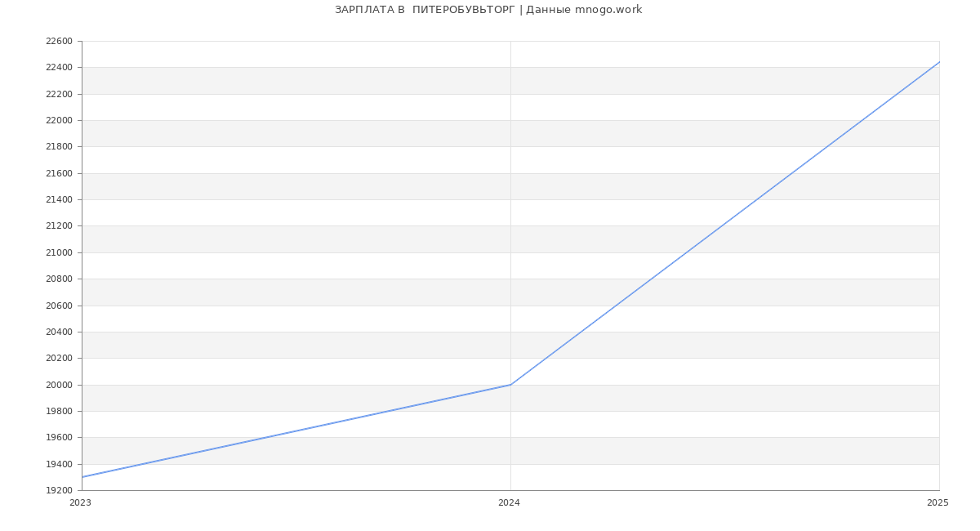This screenshot has height=531, width=980.
Task: Click the chart title 'ЗАРПЛАТА В ПИТЕРОБУВЬТОРГ'
Action: click(x=425, y=10)
